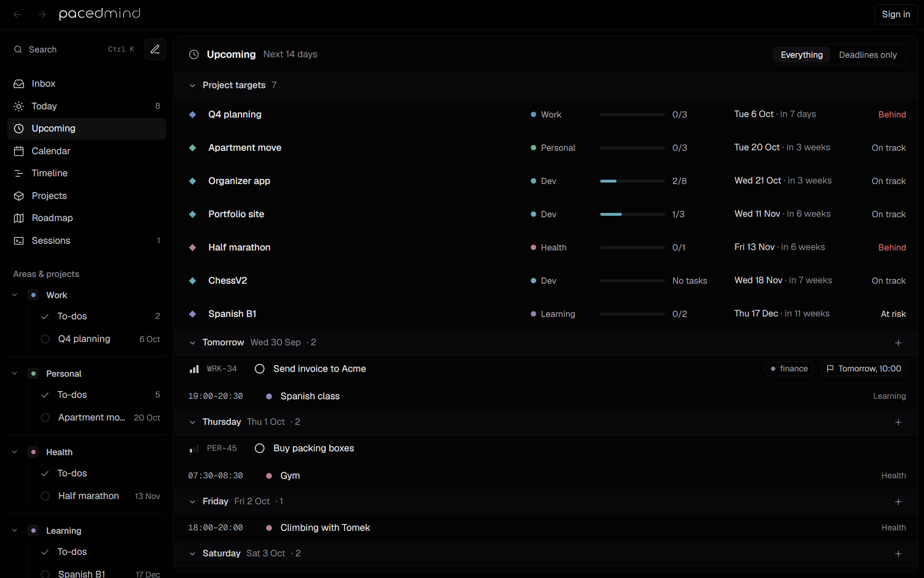This screenshot has width=924, height=578.
Task: Click the Portfolio site progress bar
Action: click(632, 214)
